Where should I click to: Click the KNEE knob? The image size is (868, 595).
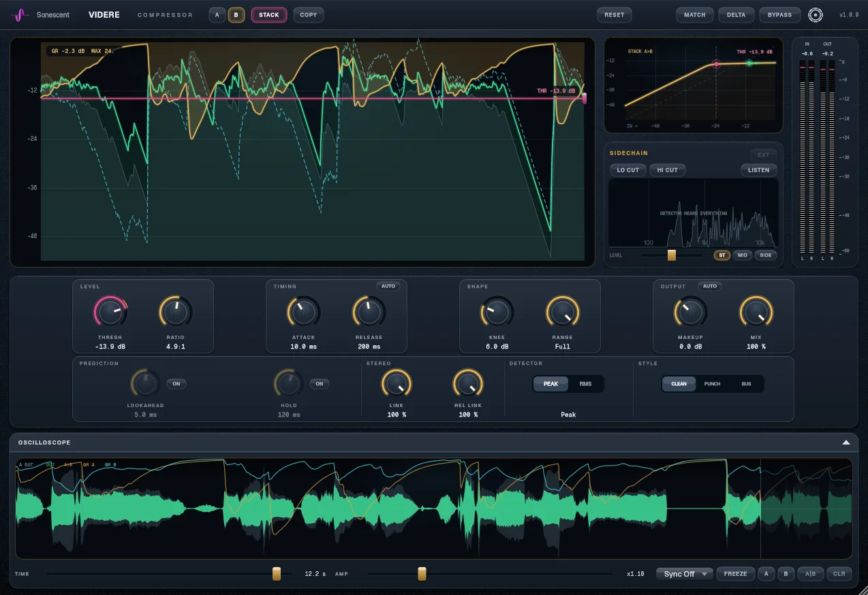[x=497, y=312]
